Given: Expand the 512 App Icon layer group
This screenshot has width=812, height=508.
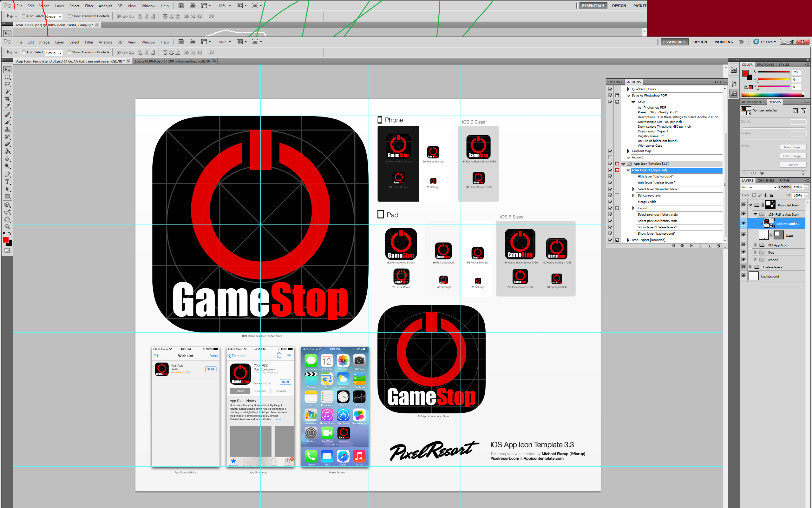Looking at the screenshot, I should coord(755,245).
